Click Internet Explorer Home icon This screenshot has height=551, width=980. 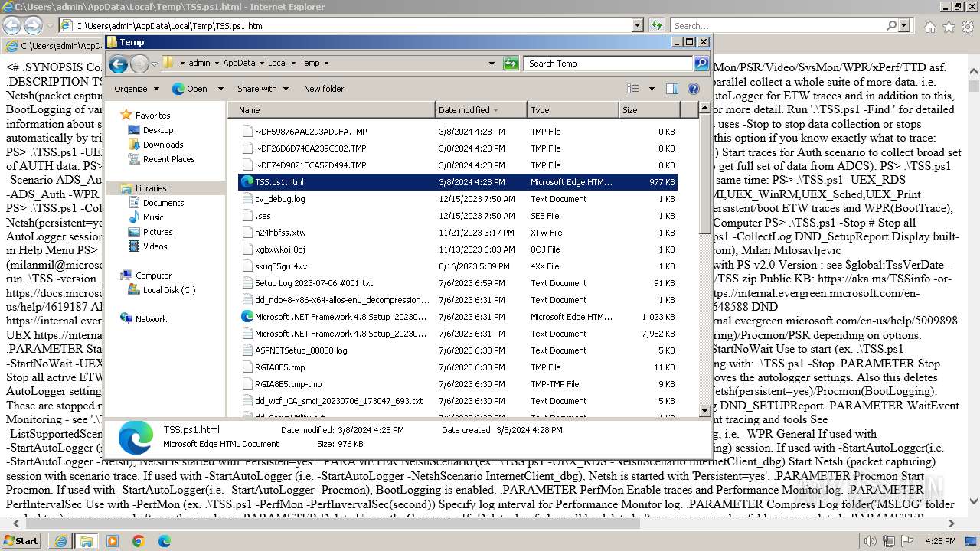[x=929, y=27]
